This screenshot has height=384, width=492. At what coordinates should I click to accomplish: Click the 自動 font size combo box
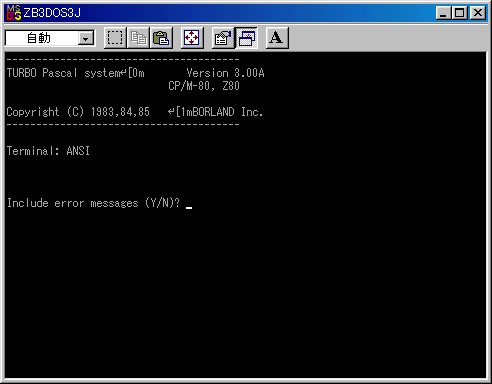[x=50, y=38]
